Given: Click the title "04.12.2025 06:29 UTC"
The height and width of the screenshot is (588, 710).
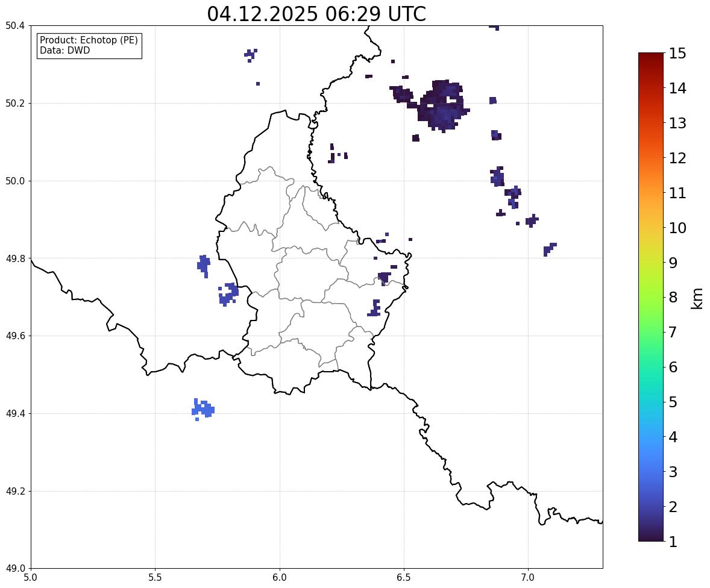Looking at the screenshot, I should (316, 14).
